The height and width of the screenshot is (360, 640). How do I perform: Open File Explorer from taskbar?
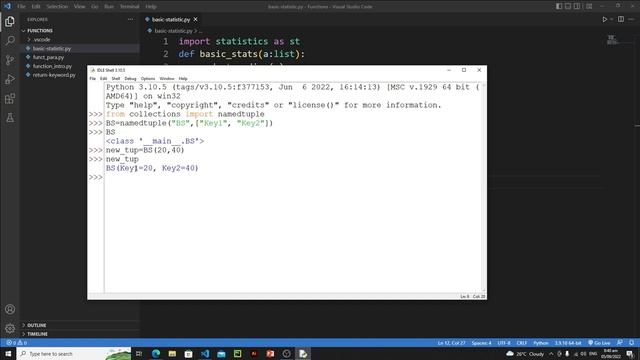pos(172,353)
